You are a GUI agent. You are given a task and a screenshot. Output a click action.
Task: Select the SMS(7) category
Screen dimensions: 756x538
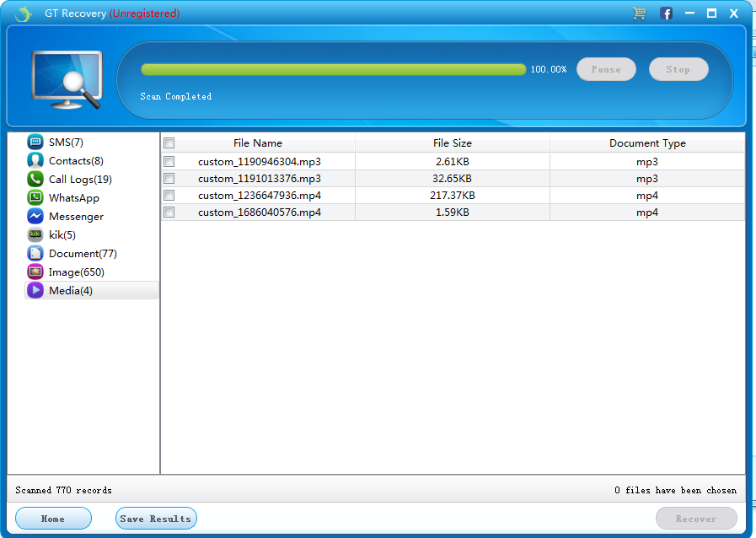[66, 143]
